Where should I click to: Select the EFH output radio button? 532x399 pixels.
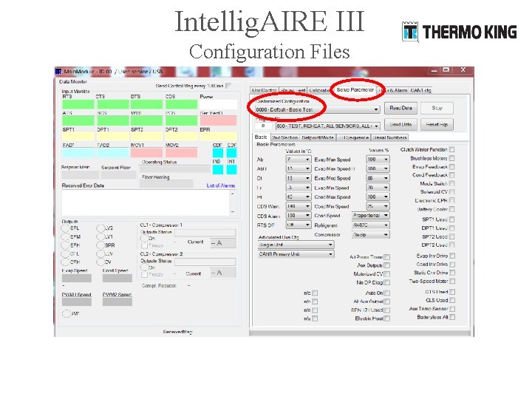click(65, 245)
